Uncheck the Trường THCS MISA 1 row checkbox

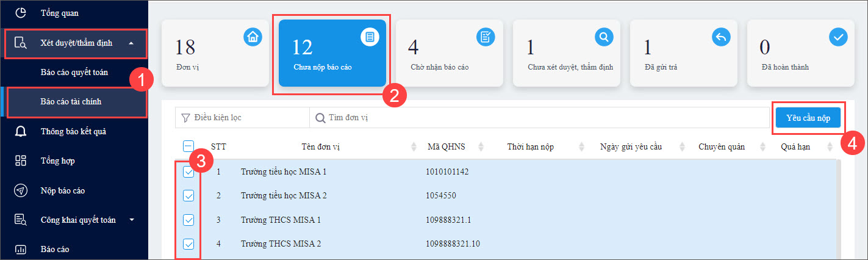point(188,220)
